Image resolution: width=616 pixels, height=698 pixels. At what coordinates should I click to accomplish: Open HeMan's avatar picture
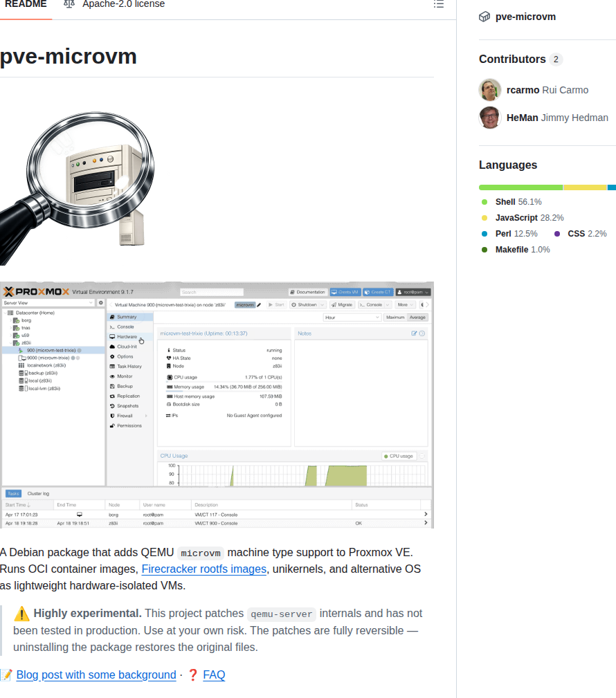click(x=490, y=118)
